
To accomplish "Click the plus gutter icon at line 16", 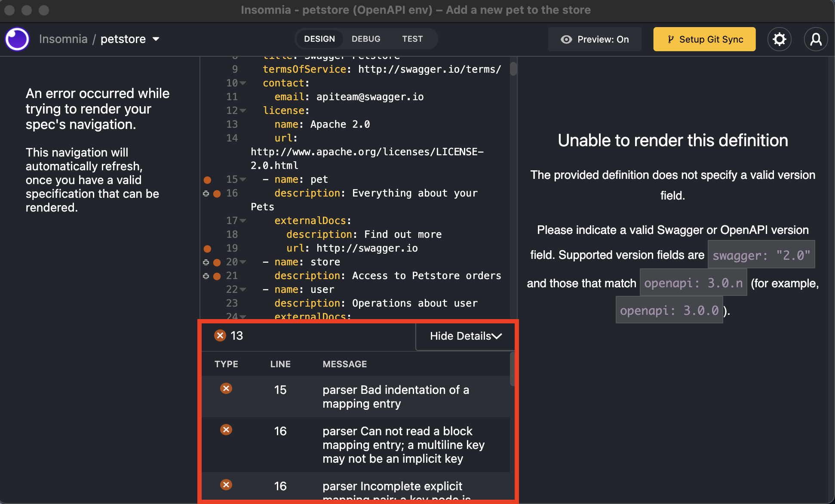I will (x=206, y=194).
